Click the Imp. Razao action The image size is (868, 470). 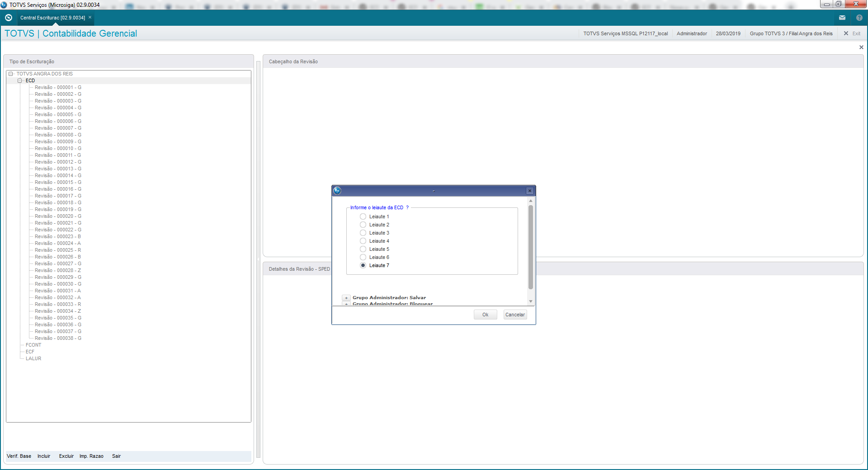pyautogui.click(x=91, y=456)
